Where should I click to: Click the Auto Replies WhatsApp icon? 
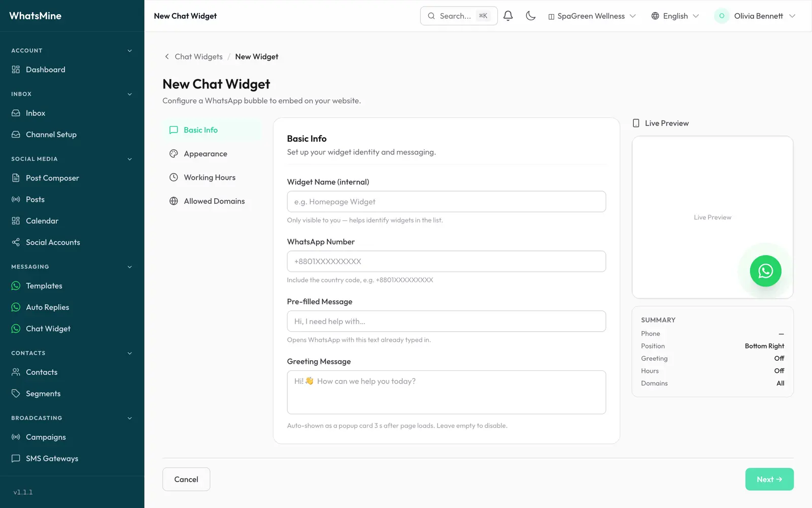coord(16,307)
